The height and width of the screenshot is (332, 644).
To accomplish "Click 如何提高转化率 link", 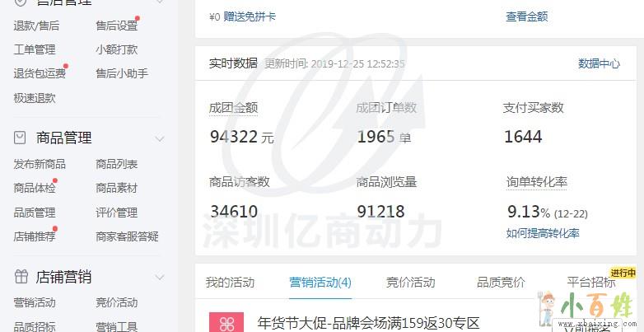I will click(543, 233).
